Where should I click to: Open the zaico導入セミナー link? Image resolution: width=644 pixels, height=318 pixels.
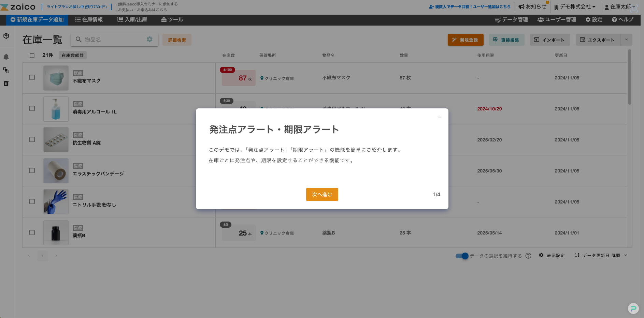[x=148, y=4]
